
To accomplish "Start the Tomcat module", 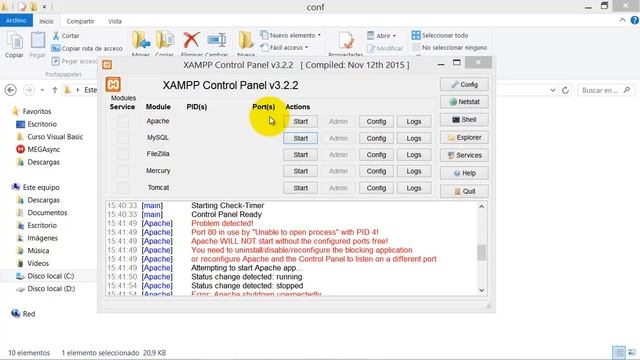I will point(300,188).
